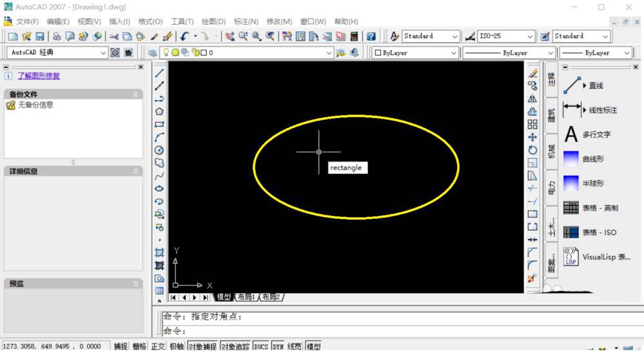Toggle 对象捕捉 object snap in status bar

[203, 346]
